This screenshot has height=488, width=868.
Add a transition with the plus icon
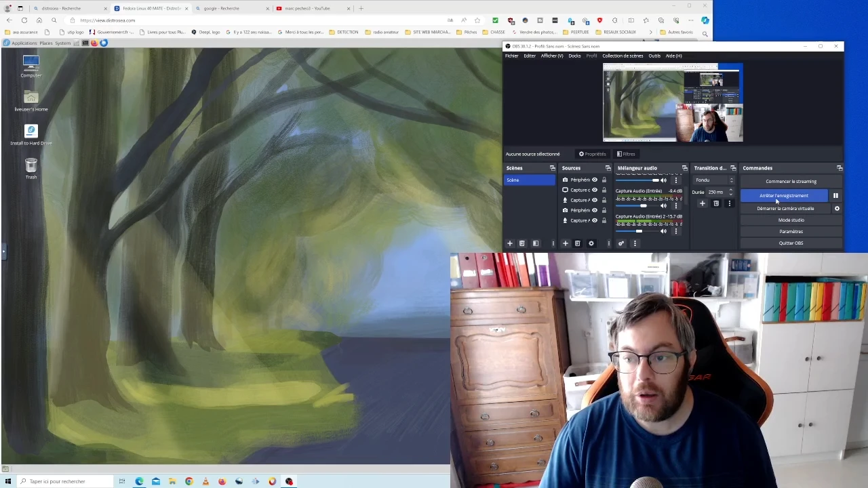coord(703,203)
